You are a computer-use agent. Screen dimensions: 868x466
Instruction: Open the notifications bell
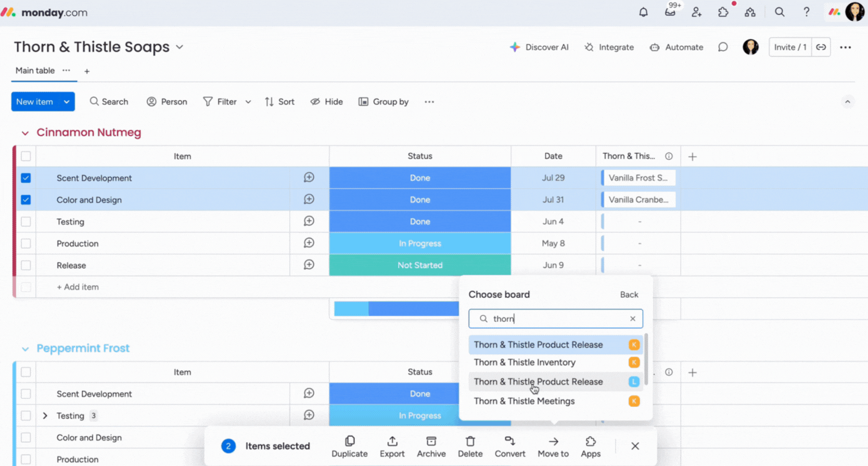[x=643, y=12]
